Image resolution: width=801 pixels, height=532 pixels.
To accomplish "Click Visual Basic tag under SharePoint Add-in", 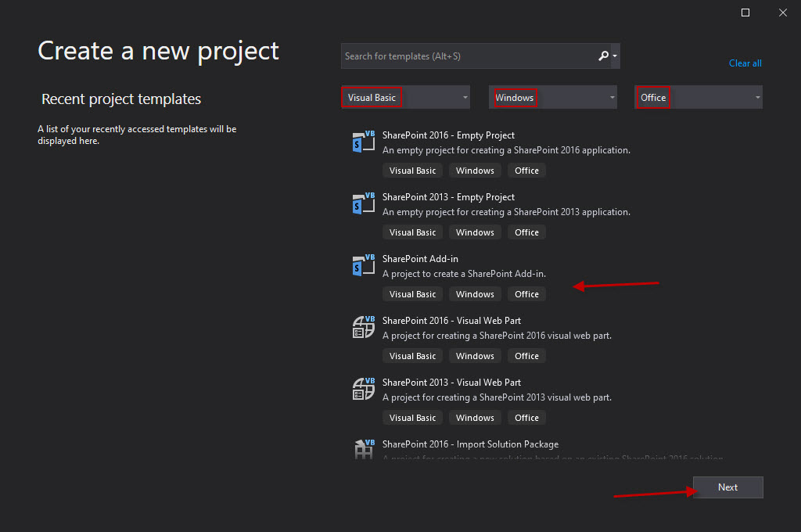I will coord(412,294).
